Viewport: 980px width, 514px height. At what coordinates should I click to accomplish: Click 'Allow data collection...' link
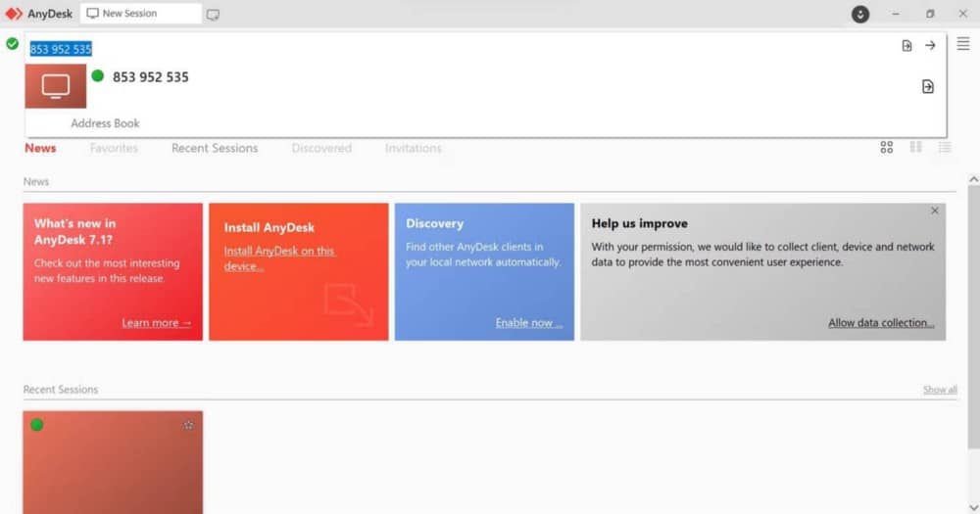click(880, 323)
